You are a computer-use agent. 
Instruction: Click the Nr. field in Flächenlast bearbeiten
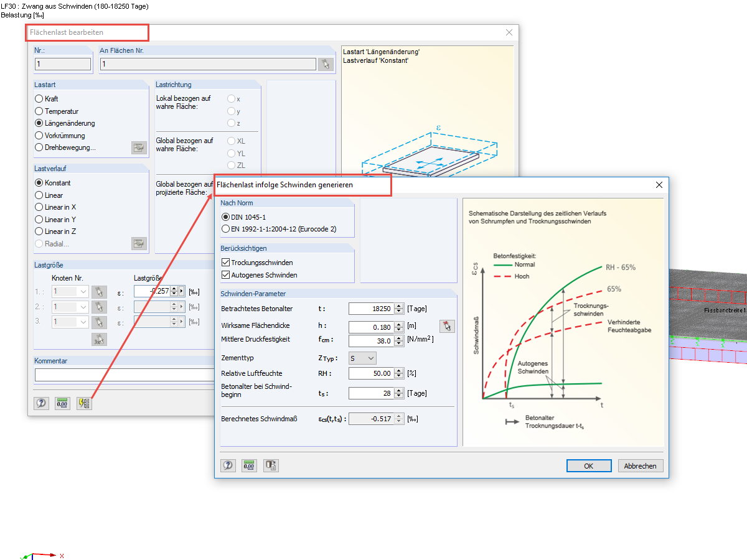63,64
